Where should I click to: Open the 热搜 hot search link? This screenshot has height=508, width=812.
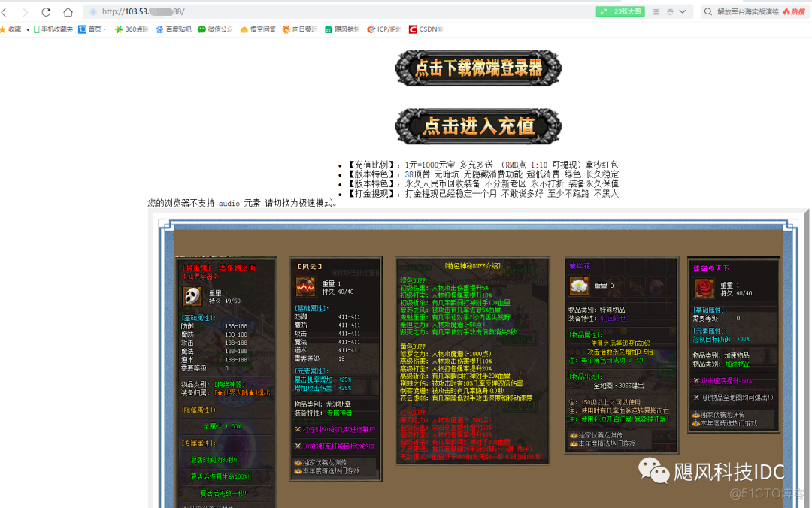pyautogui.click(x=795, y=11)
